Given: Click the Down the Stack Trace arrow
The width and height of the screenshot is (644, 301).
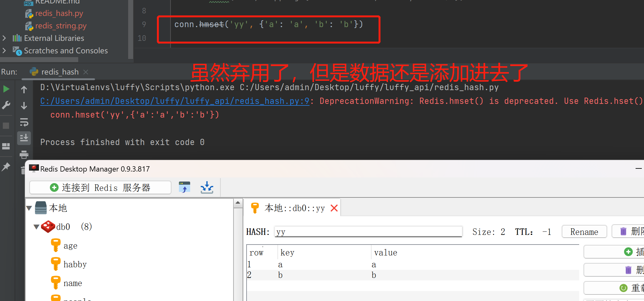Looking at the screenshot, I should point(24,106).
